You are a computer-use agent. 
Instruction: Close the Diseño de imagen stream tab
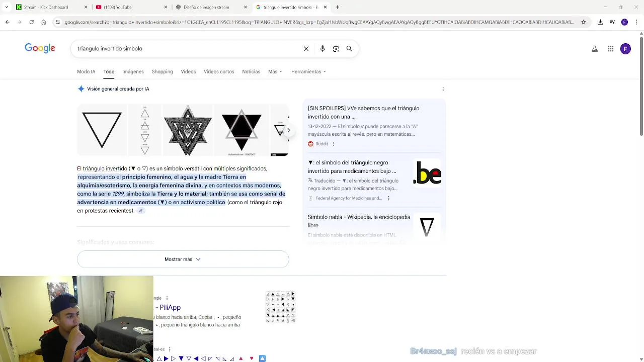246,7
